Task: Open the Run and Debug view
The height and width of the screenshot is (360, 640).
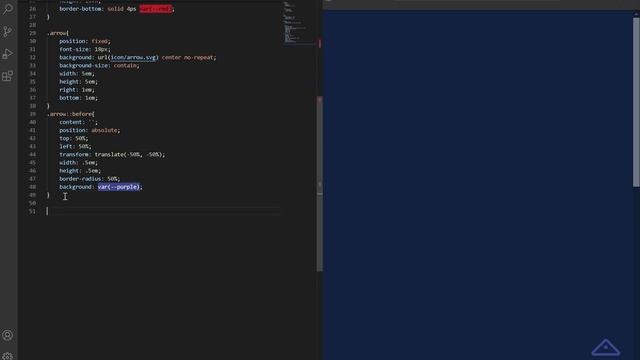Action: (x=8, y=54)
